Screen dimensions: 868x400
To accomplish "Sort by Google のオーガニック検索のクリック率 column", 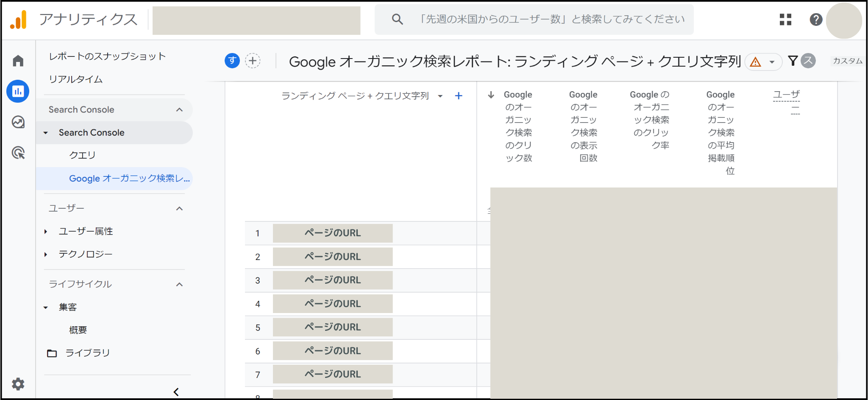I will point(649,120).
